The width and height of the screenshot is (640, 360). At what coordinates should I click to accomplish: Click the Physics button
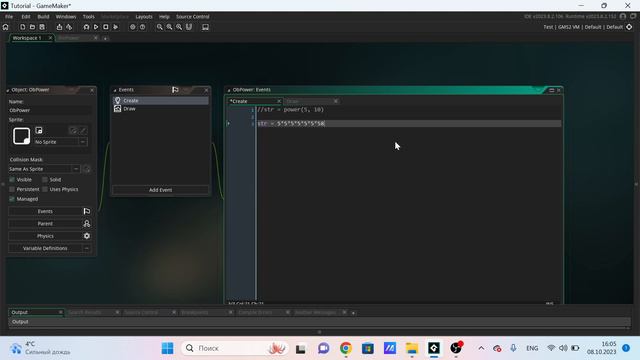(x=45, y=236)
